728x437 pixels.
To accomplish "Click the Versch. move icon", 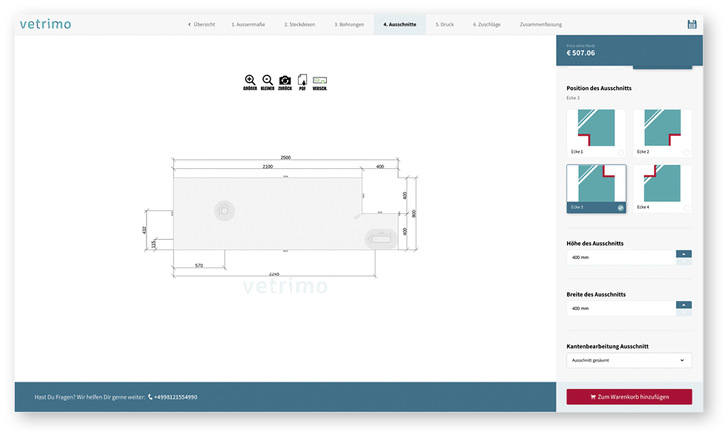I will click(x=320, y=81).
